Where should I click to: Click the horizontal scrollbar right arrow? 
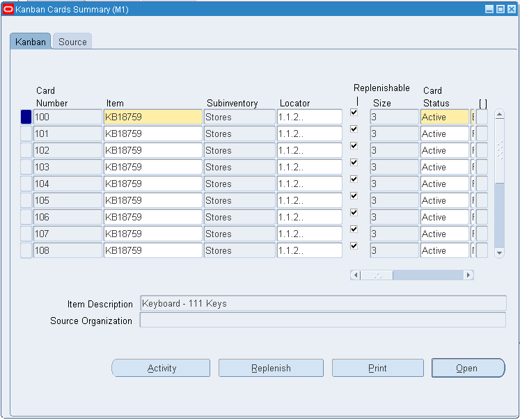click(x=468, y=275)
